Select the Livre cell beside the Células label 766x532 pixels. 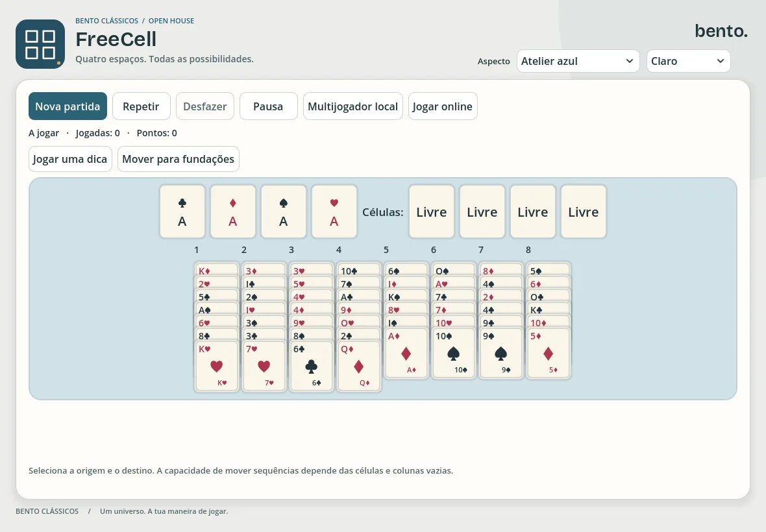click(x=432, y=212)
